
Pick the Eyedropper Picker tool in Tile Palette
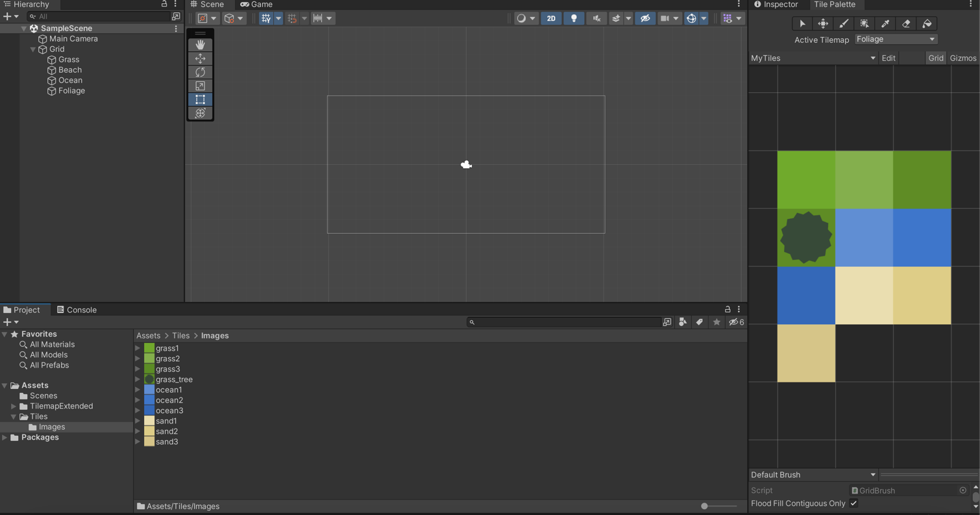click(x=885, y=23)
